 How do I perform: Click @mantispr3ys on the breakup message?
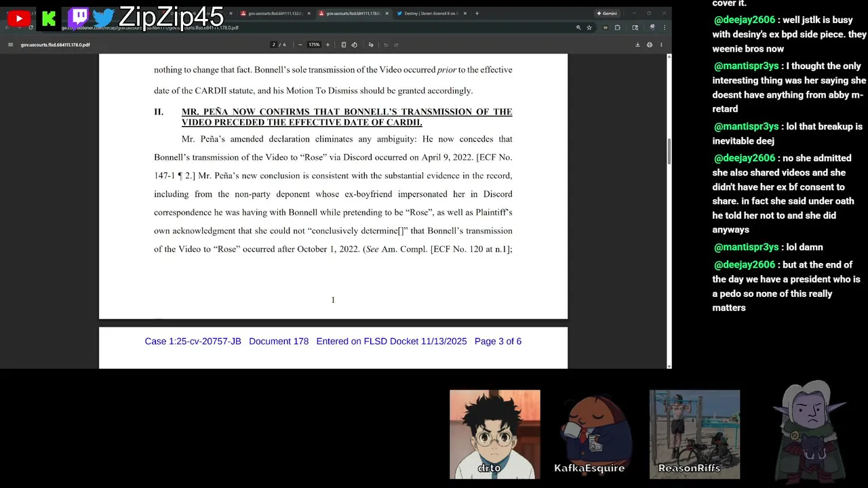click(746, 126)
